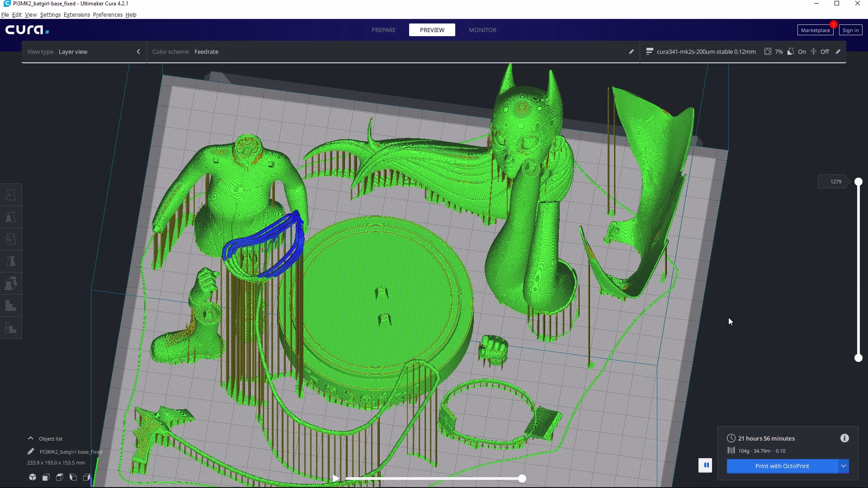Click the 7% infill value
Screen dimensions: 868x488
[778, 52]
